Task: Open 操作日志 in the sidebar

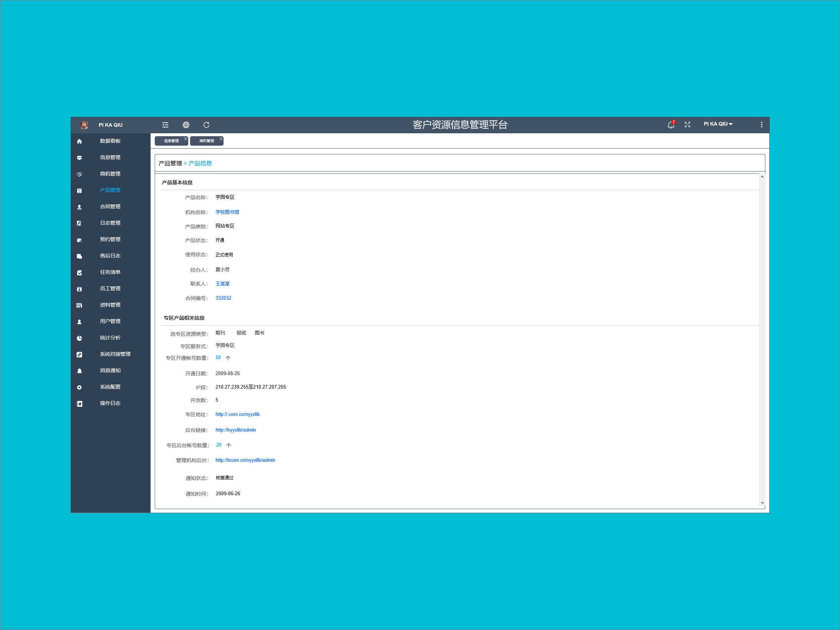Action: pyautogui.click(x=110, y=403)
